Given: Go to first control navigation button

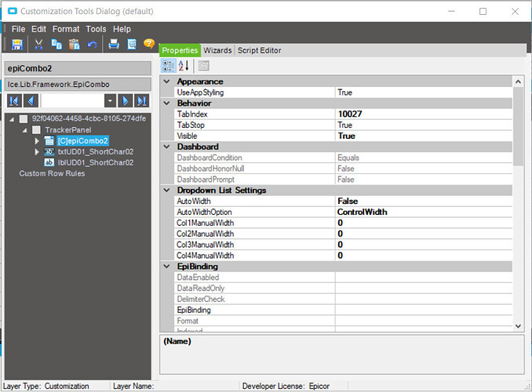Looking at the screenshot, I should click(15, 100).
